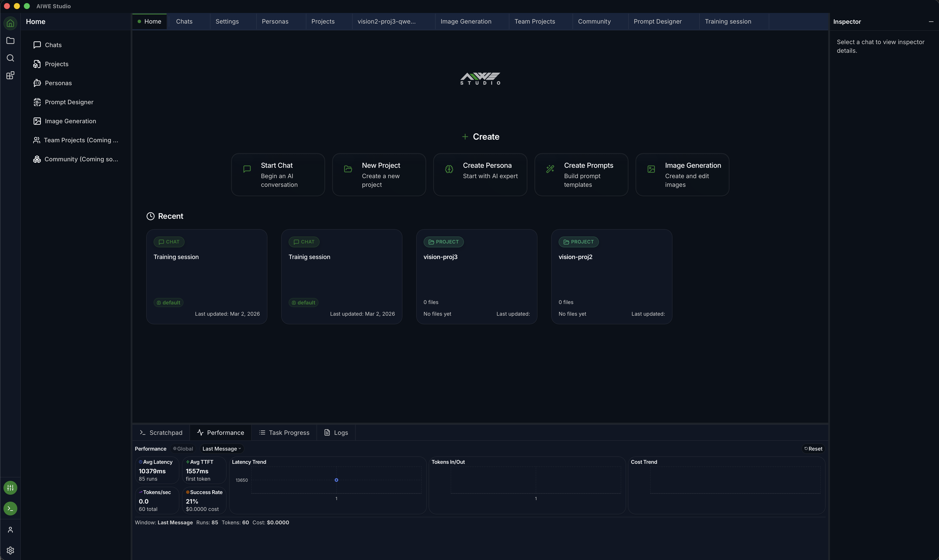Viewport: 939px width, 560px height.
Task: Click the AIWE Studio logo
Action: (x=480, y=78)
